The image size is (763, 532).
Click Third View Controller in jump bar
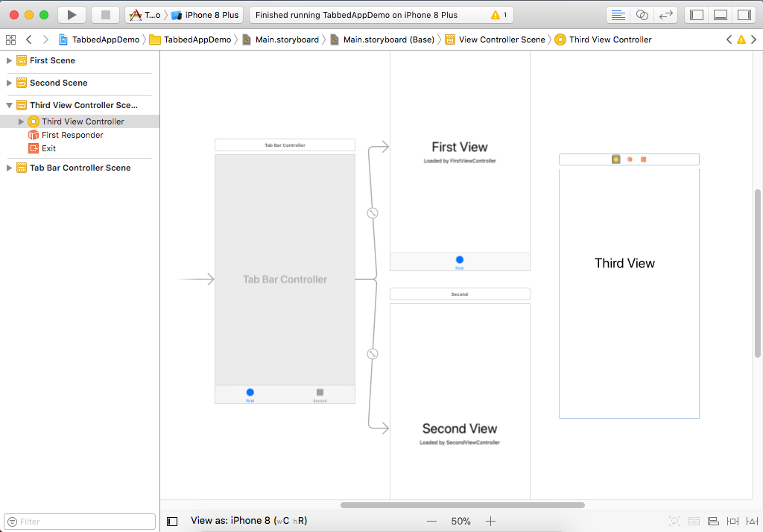[604, 39]
